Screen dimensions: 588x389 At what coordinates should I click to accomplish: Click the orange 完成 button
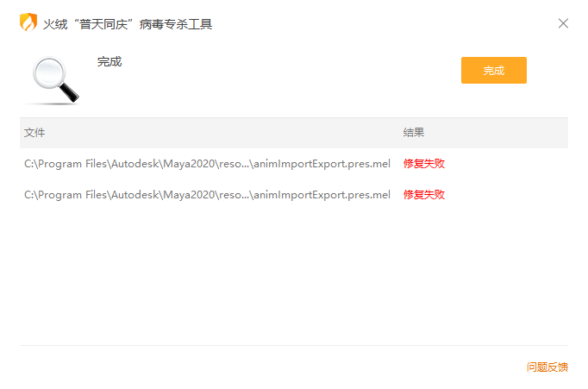pyautogui.click(x=493, y=70)
